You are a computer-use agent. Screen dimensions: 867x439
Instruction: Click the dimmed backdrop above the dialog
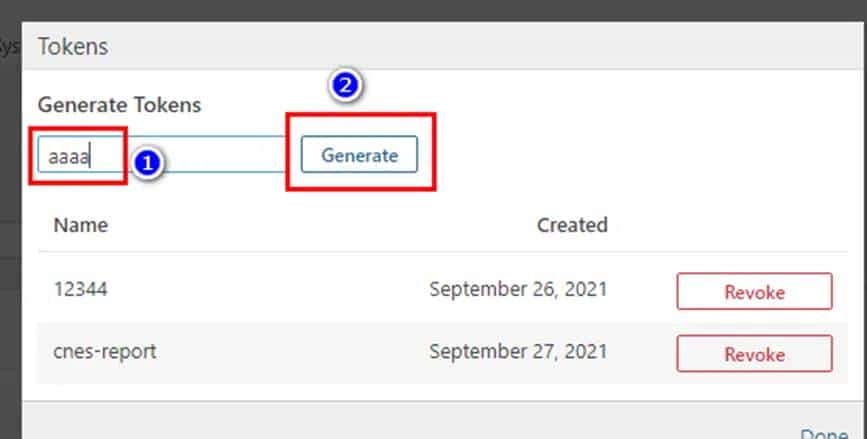(x=430, y=10)
